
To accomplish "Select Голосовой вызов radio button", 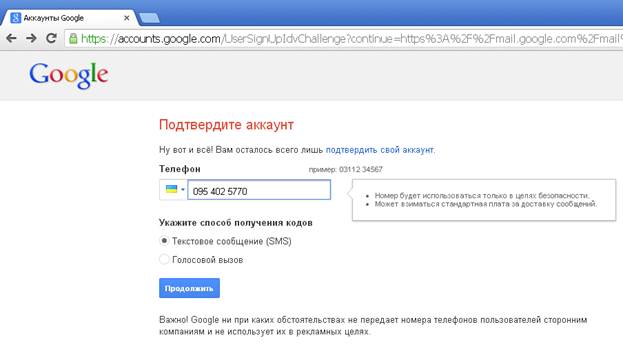I will (x=164, y=259).
